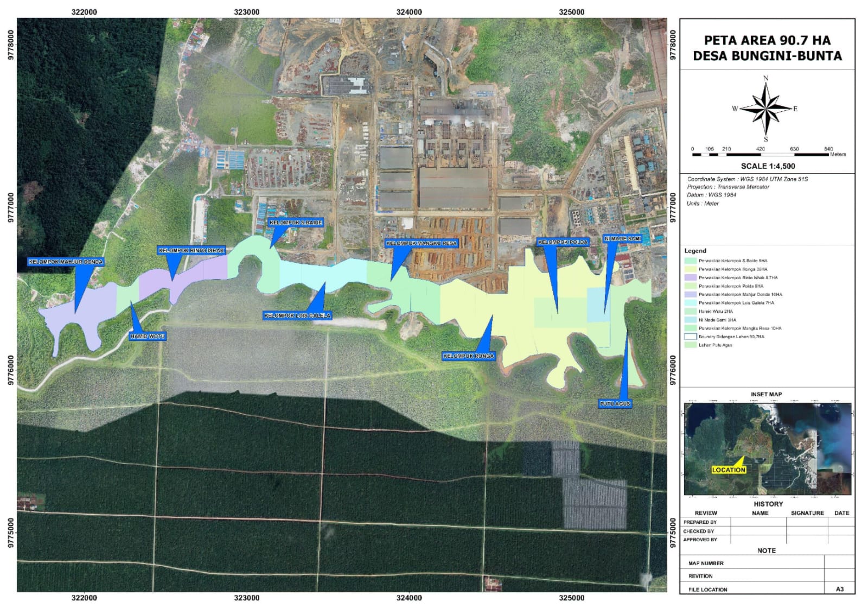Click the 'Datum : WGS 1984' text
The image size is (868, 614).
point(711,195)
